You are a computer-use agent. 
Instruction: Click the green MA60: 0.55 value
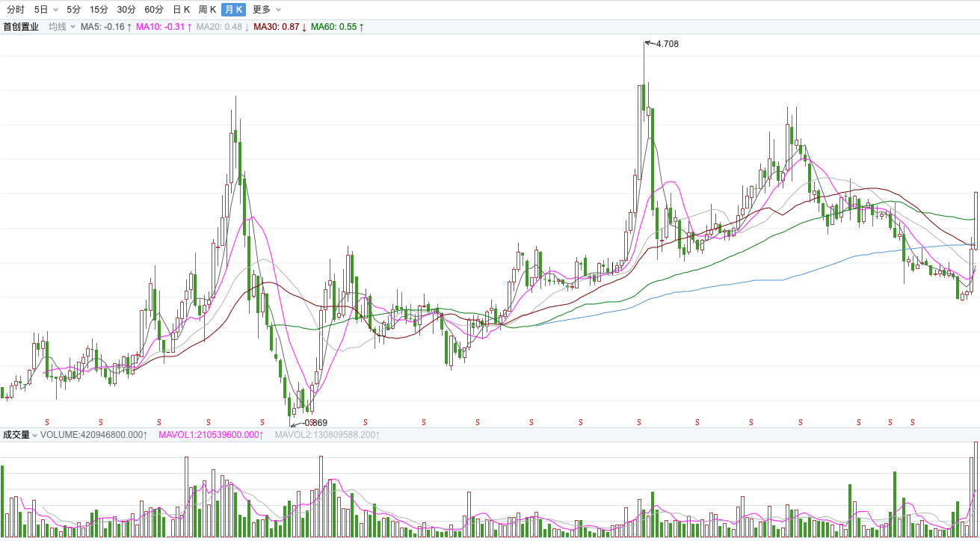337,27
